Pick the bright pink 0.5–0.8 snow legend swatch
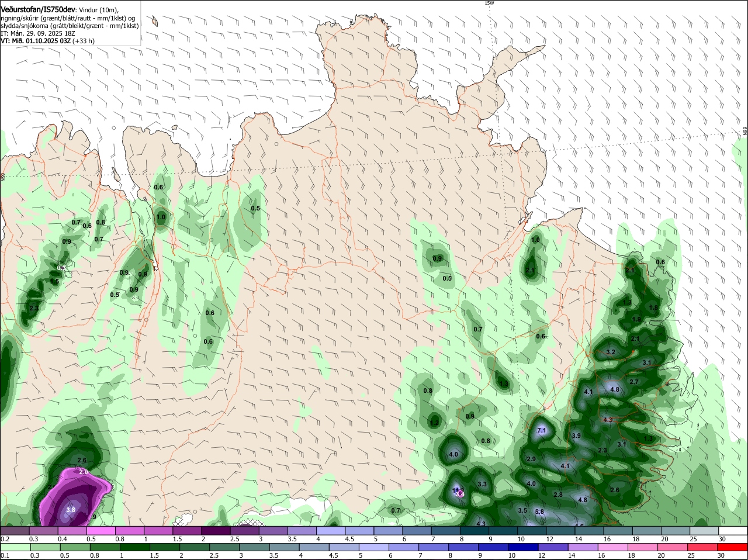 tap(101, 531)
